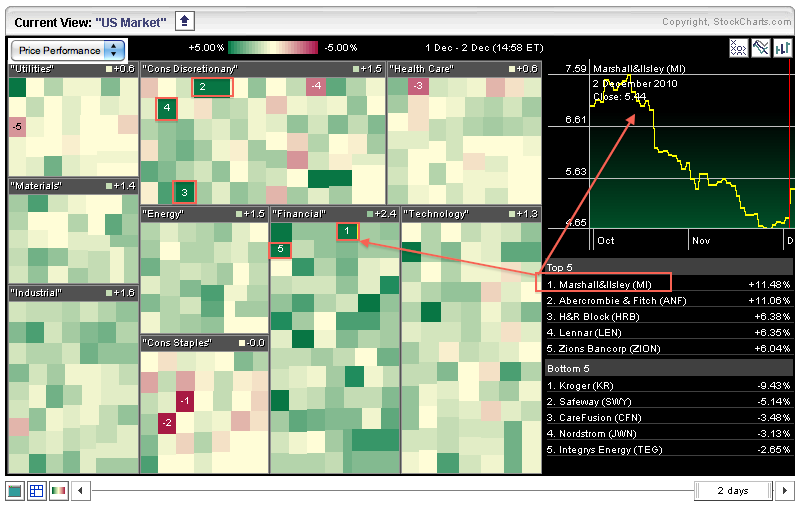Zoom into the Materials sector header
This screenshot has height=505, width=800.
point(73,186)
